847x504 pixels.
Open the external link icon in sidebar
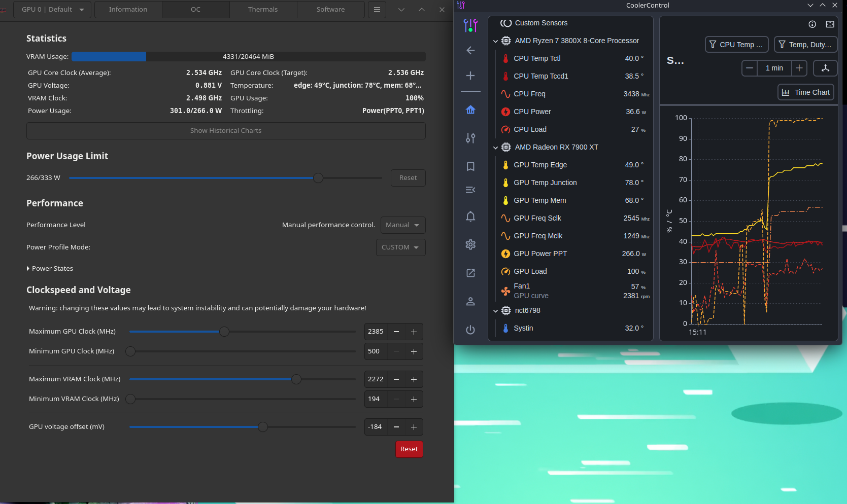(x=470, y=273)
